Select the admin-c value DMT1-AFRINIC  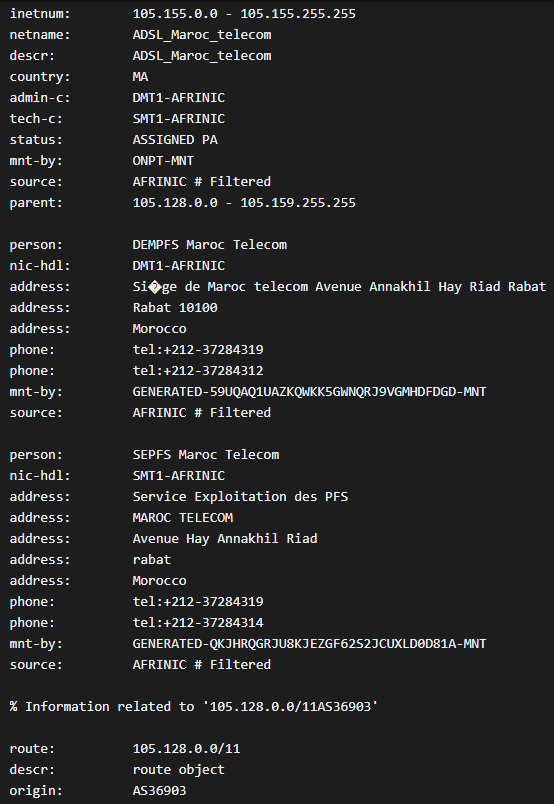pos(179,98)
